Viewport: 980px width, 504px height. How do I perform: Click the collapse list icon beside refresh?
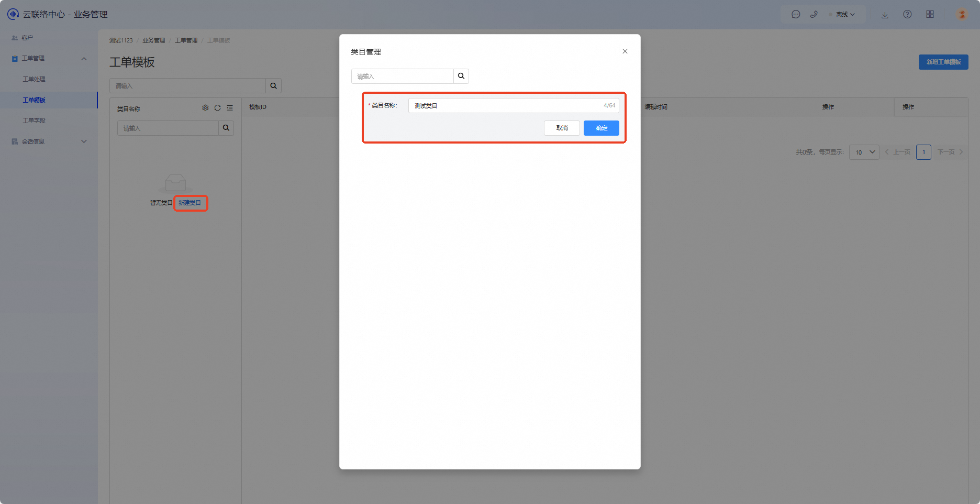pos(230,108)
